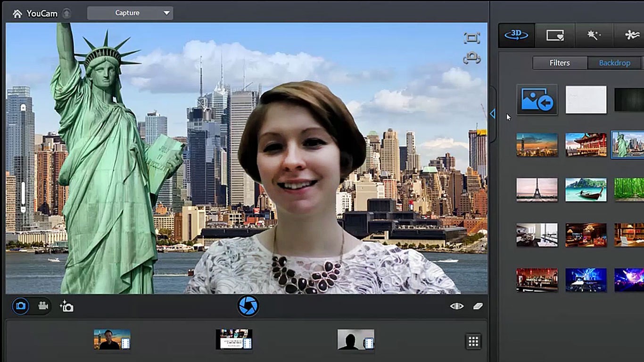Switch to video recording mode
The image size is (644, 362).
tap(43, 306)
